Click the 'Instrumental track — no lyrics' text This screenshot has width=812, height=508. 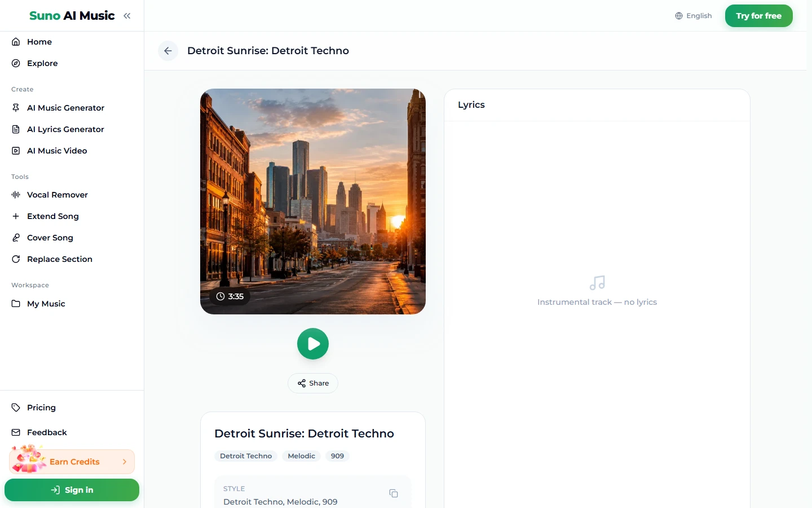(597, 302)
